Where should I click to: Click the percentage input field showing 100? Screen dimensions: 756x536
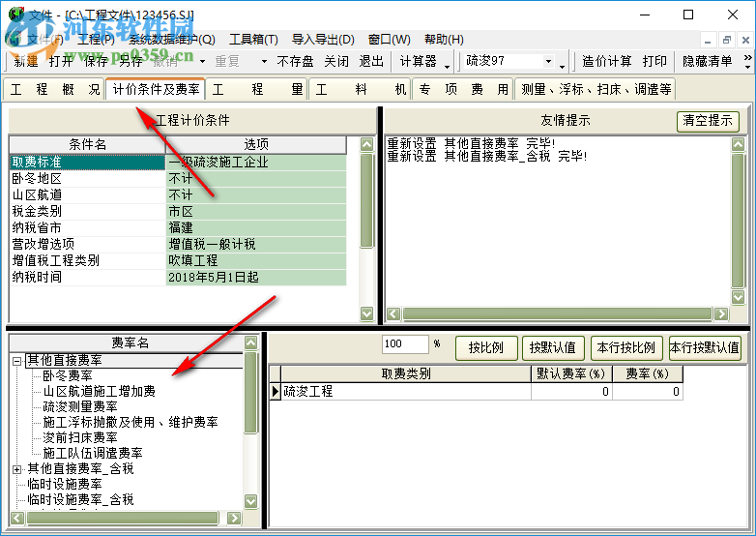(x=405, y=344)
